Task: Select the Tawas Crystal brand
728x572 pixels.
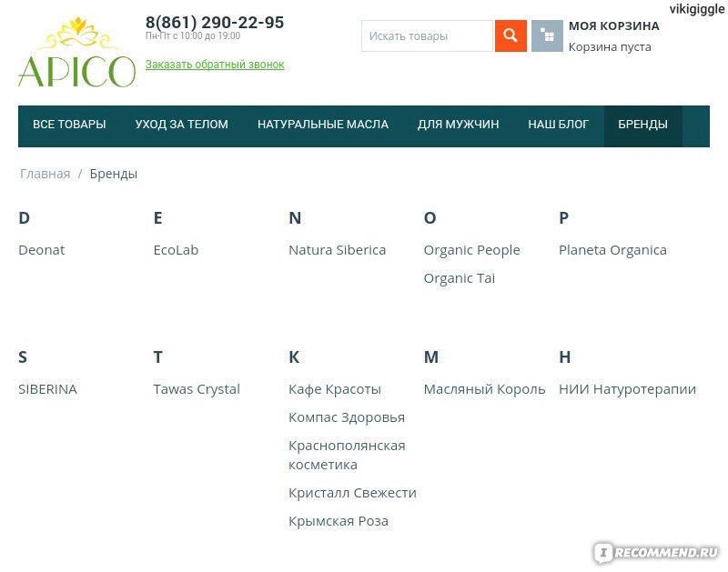Action: [197, 389]
